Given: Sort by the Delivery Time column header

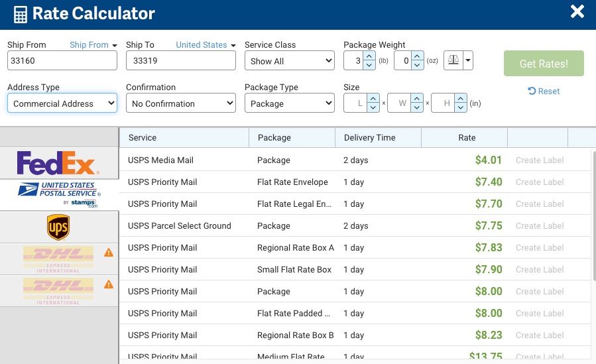Looking at the screenshot, I should 378,137.
